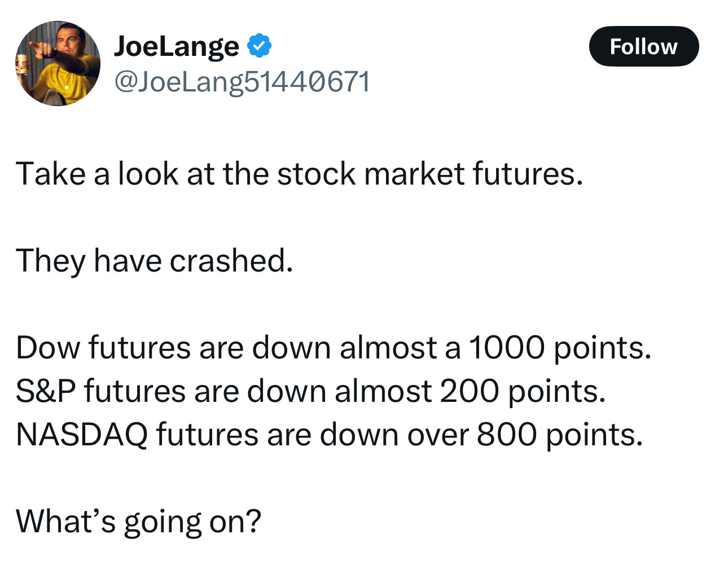Open the JoeLange display name link

177,46
